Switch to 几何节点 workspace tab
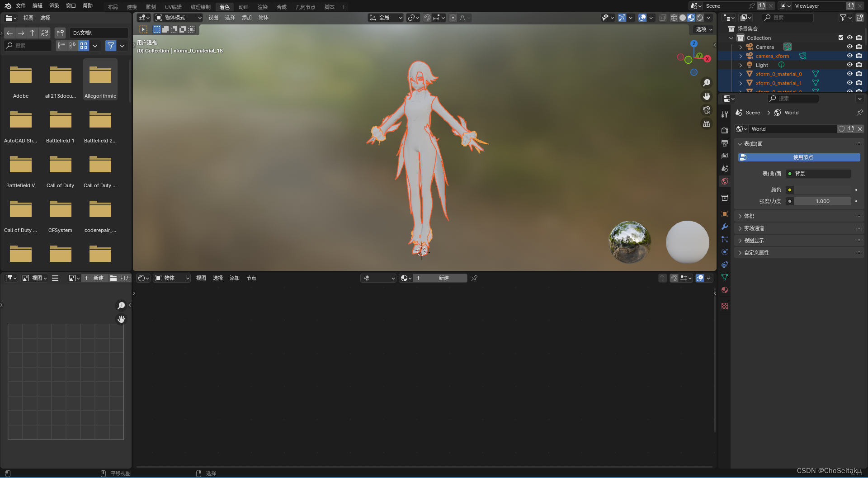868x478 pixels. tap(306, 7)
